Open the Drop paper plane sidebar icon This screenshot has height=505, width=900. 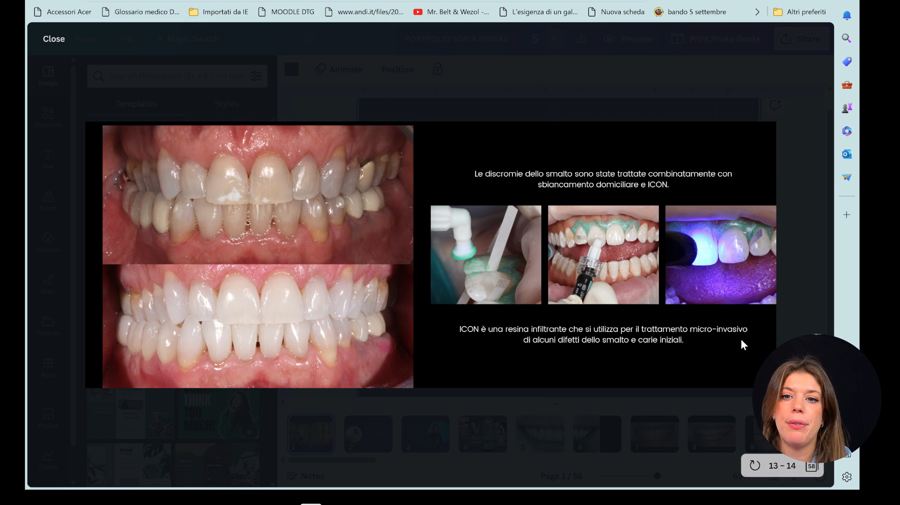[x=847, y=177]
